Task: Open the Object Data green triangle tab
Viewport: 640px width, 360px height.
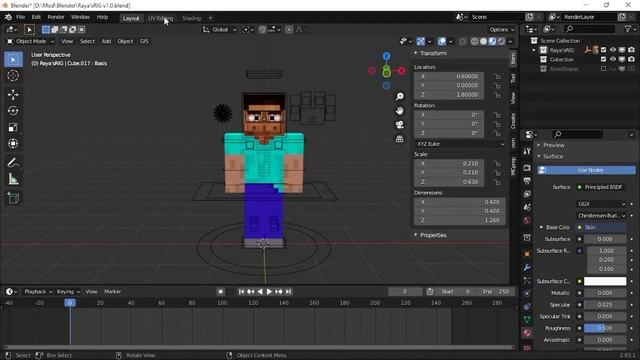Action: click(527, 320)
